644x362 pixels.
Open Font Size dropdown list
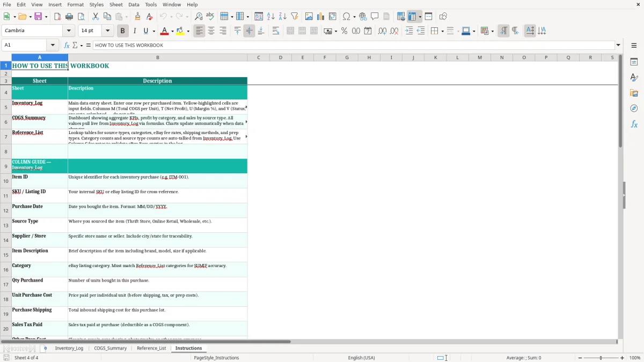107,31
